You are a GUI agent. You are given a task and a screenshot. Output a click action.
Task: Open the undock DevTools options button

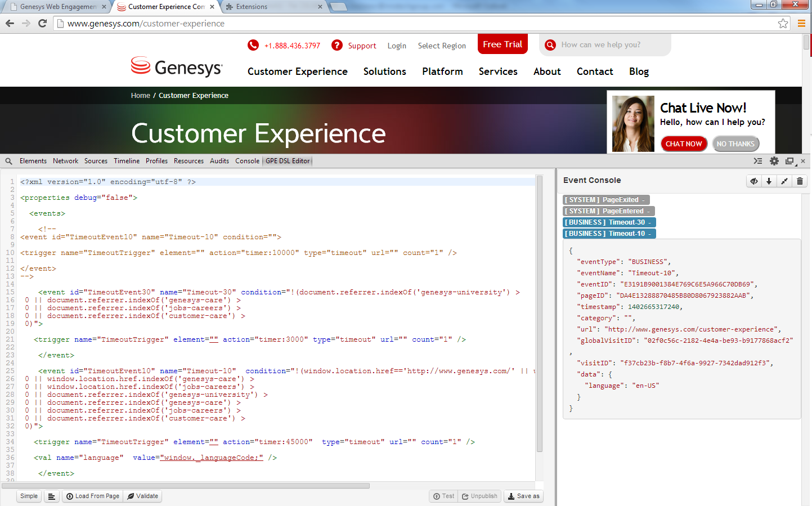point(789,161)
